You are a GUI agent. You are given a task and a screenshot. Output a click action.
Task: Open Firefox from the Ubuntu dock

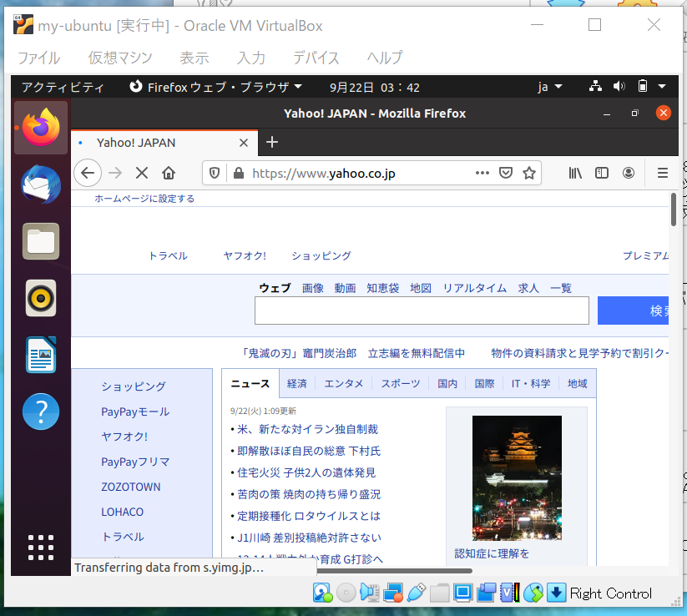pyautogui.click(x=41, y=128)
